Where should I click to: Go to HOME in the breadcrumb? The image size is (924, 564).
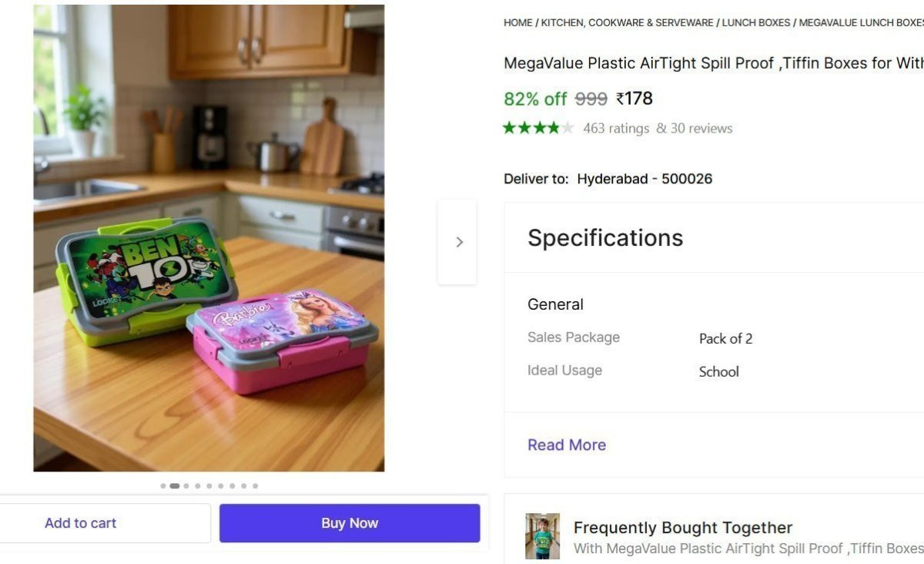click(517, 23)
